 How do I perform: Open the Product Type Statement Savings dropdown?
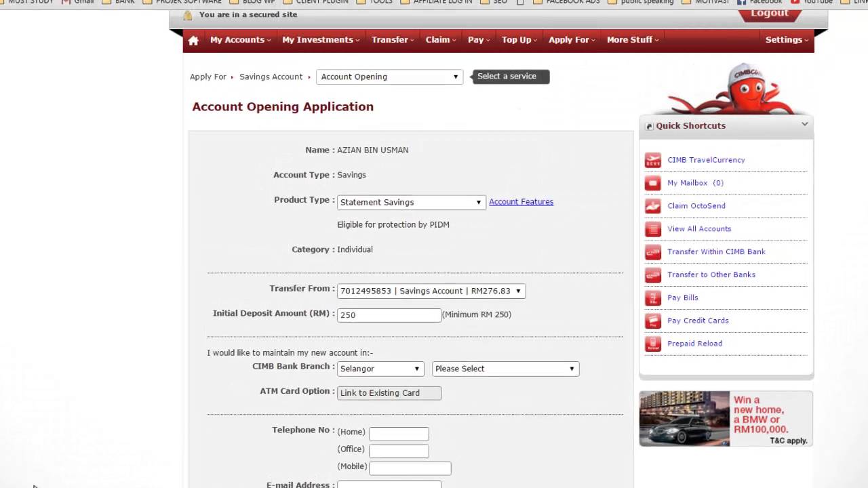pos(411,202)
